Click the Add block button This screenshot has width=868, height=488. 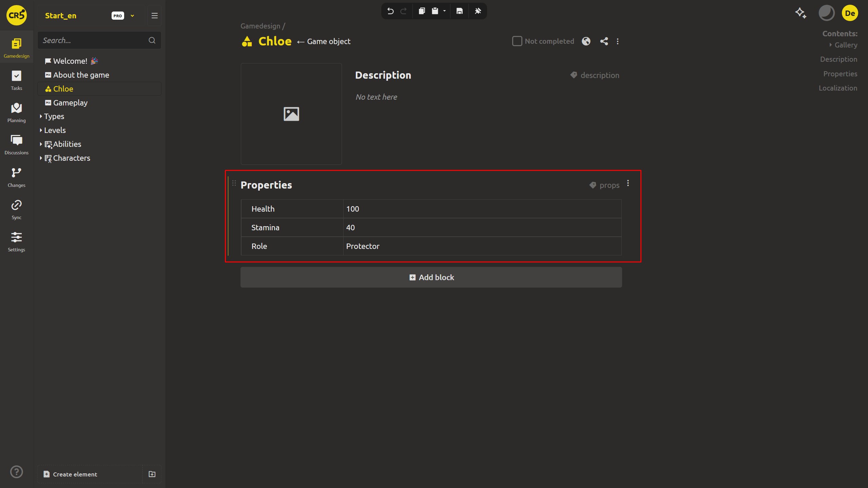coord(431,277)
